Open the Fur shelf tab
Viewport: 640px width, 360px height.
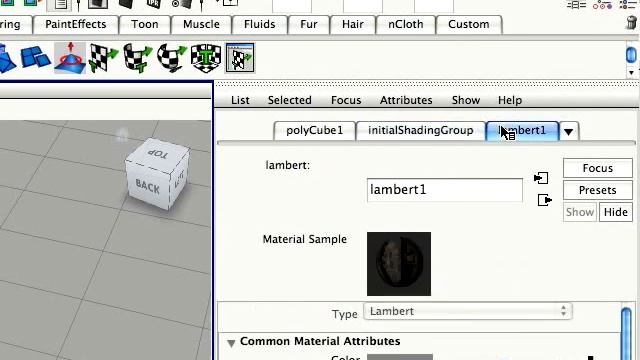click(309, 24)
